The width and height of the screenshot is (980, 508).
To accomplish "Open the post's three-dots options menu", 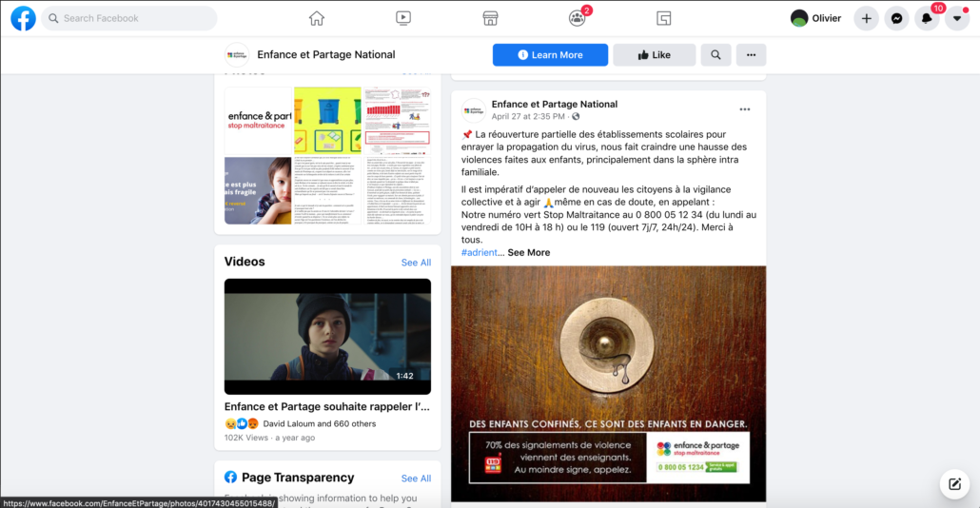I will 744,109.
